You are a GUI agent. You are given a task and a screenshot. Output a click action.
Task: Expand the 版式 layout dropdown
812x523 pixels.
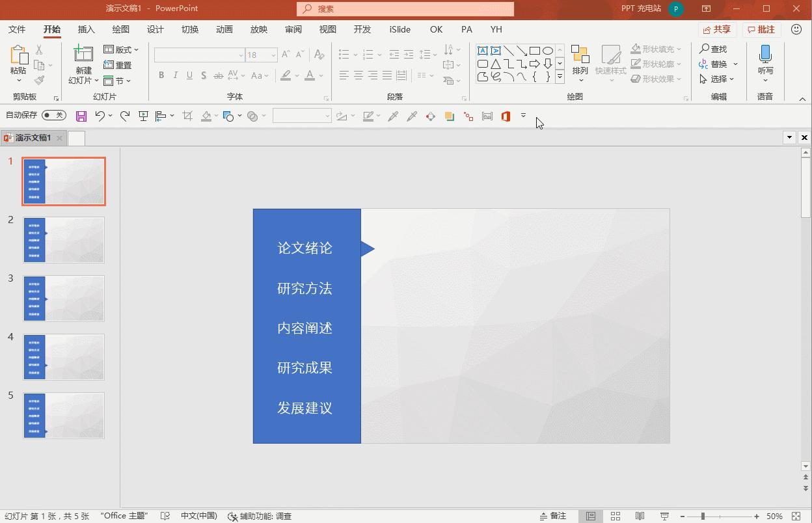[x=122, y=49]
